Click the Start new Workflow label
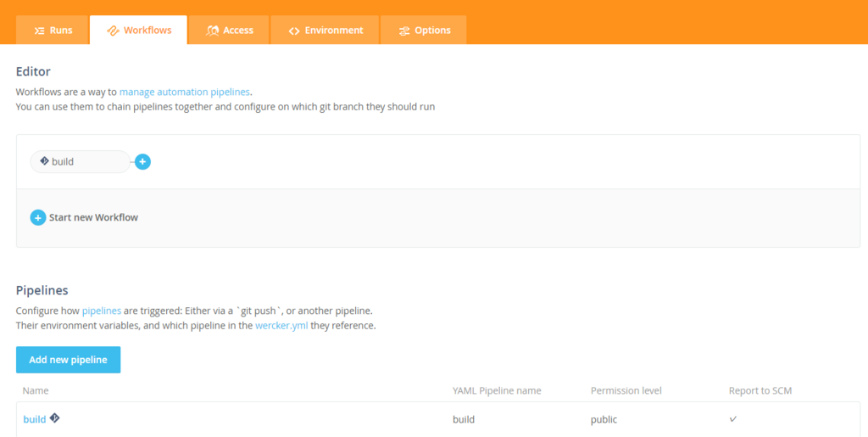The image size is (868, 437). (x=93, y=218)
